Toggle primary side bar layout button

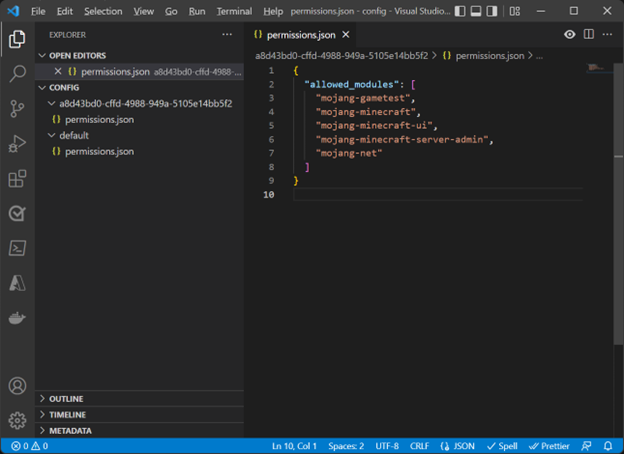[x=460, y=11]
